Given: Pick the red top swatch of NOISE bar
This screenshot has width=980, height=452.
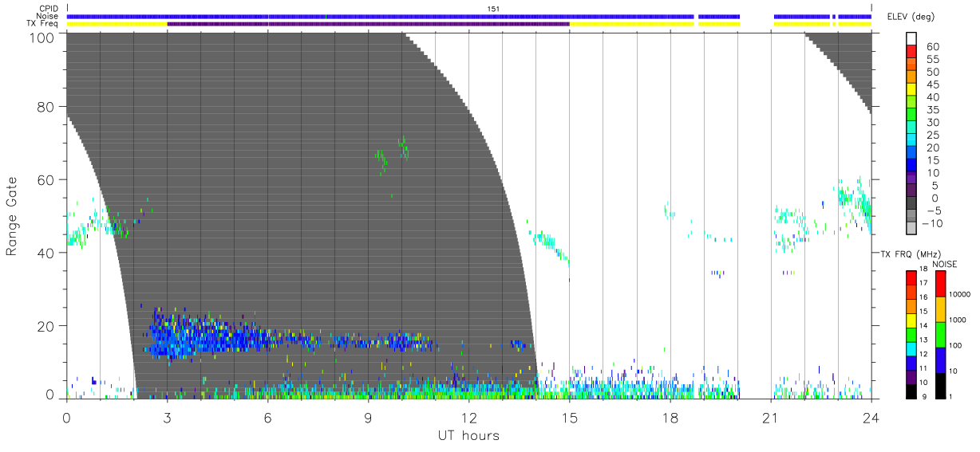Looking at the screenshot, I should [x=940, y=284].
